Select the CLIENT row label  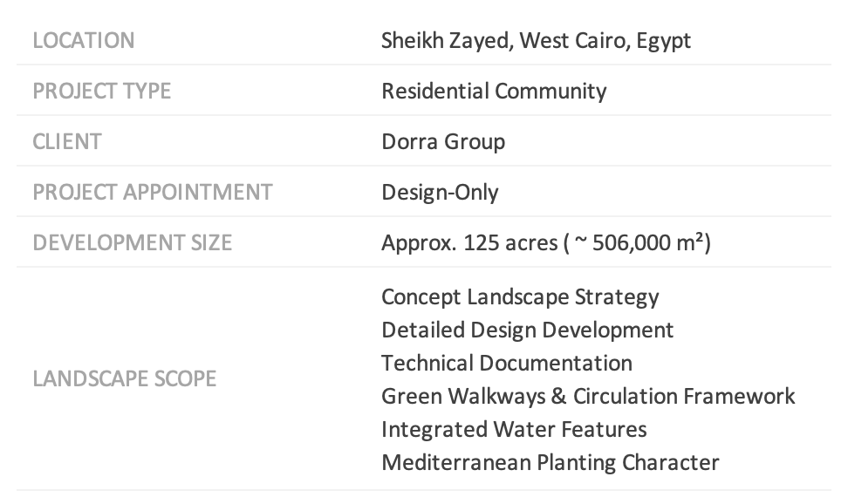(66, 142)
